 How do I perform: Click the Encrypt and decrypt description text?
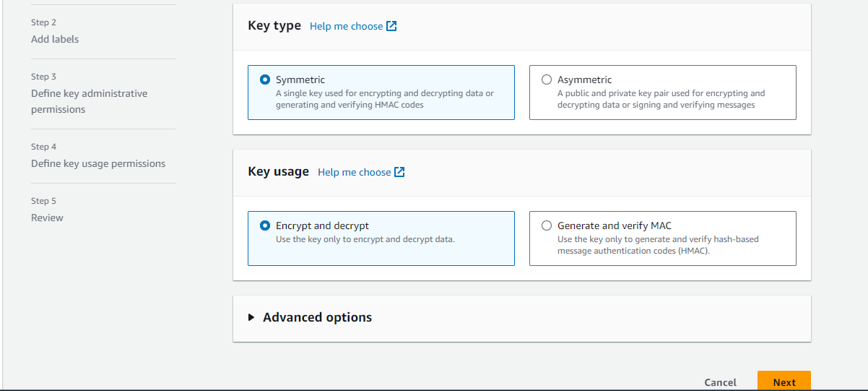(x=365, y=239)
